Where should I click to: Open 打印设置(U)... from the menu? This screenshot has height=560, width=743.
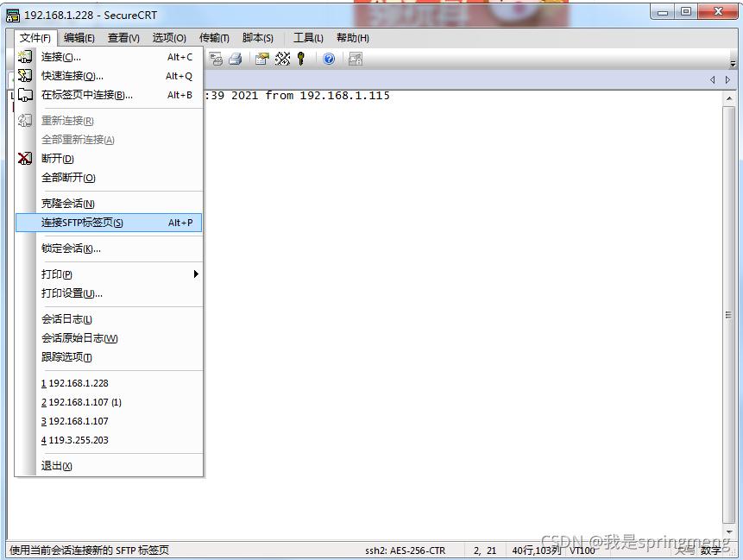109,293
